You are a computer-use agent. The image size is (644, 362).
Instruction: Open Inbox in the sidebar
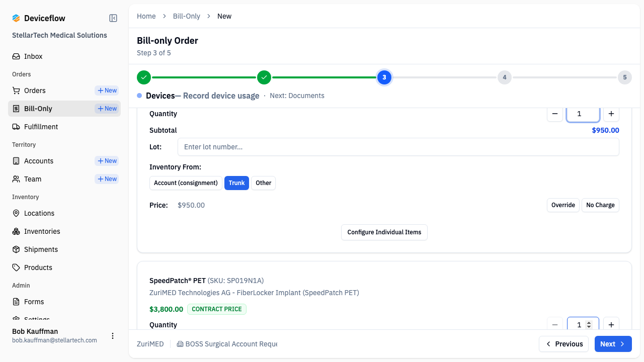pyautogui.click(x=64, y=56)
